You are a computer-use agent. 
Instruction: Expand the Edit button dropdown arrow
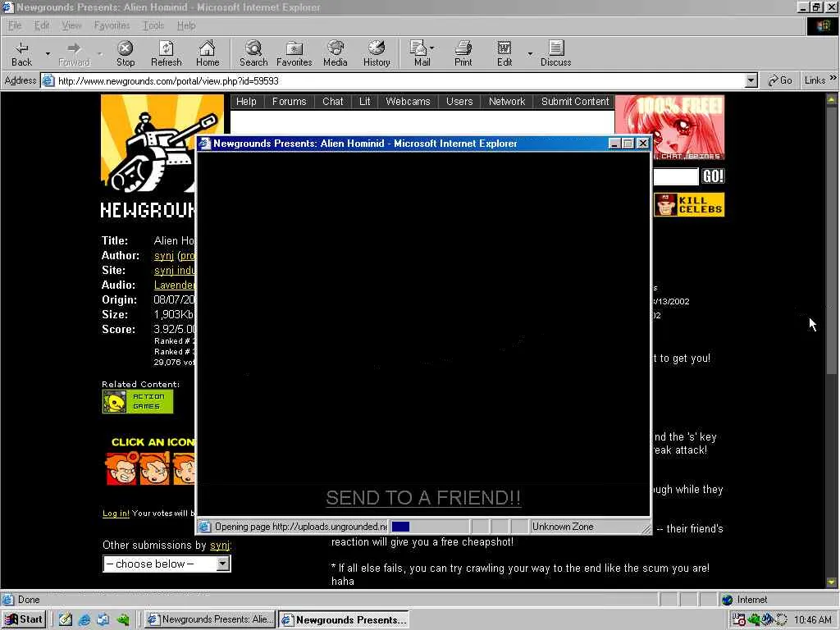click(x=530, y=53)
